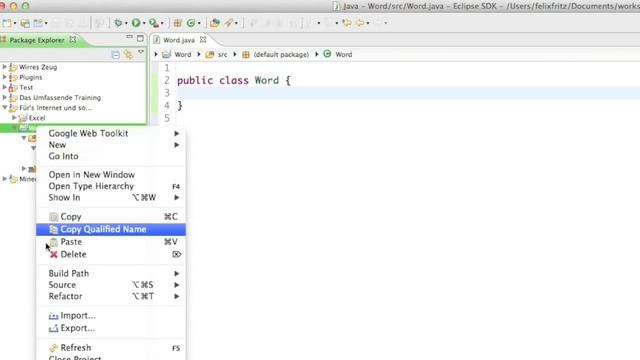Viewport: 640px width, 360px height.
Task: Place cursor on empty line 3 in editor
Action: point(408,93)
